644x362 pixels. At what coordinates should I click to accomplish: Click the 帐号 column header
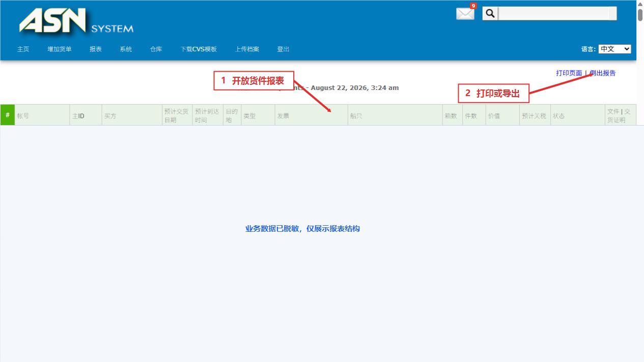pyautogui.click(x=42, y=115)
